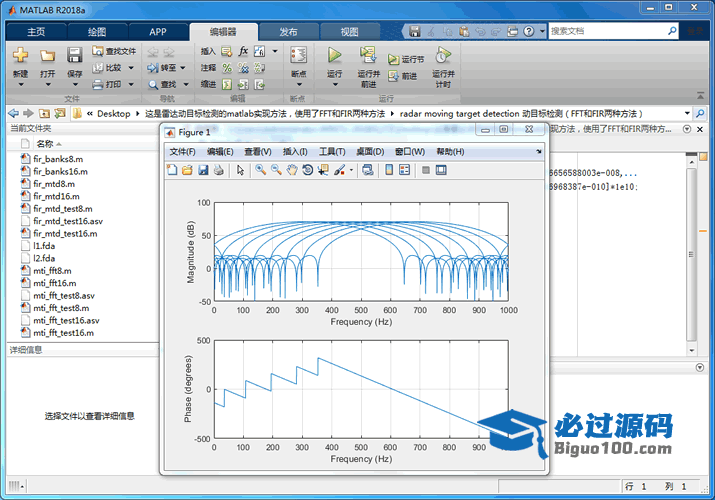The width and height of the screenshot is (715, 500).
Task: Click the Save (保存) floppy icon
Action: pos(74,55)
